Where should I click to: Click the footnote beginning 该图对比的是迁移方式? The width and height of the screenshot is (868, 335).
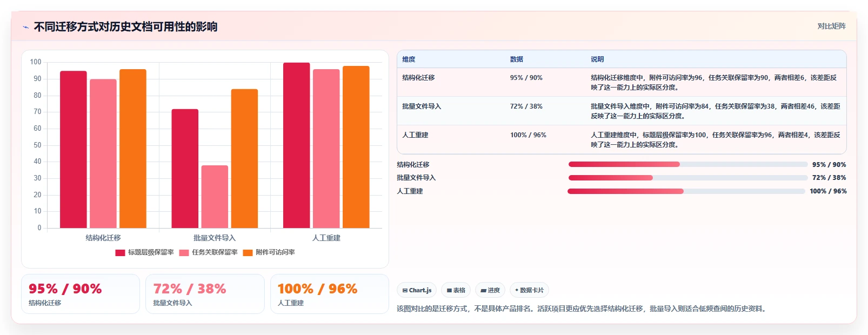coord(582,309)
